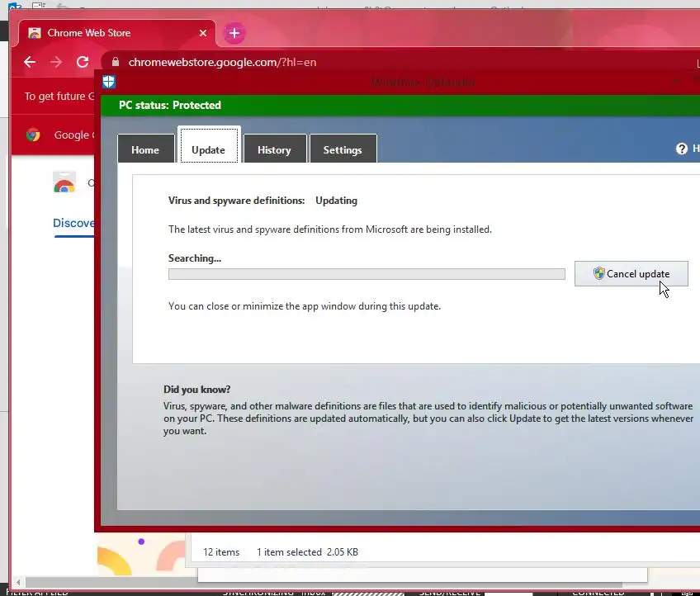This screenshot has height=596, width=700.
Task: Click the 'PC status: Protected' banner text
Action: 170,106
